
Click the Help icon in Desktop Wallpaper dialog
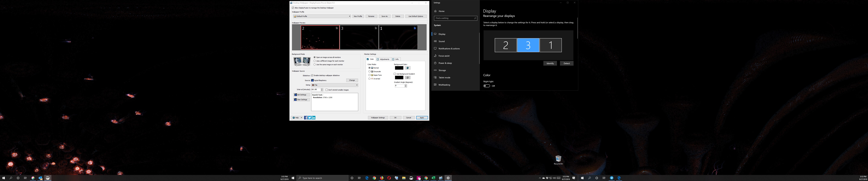pyautogui.click(x=294, y=118)
